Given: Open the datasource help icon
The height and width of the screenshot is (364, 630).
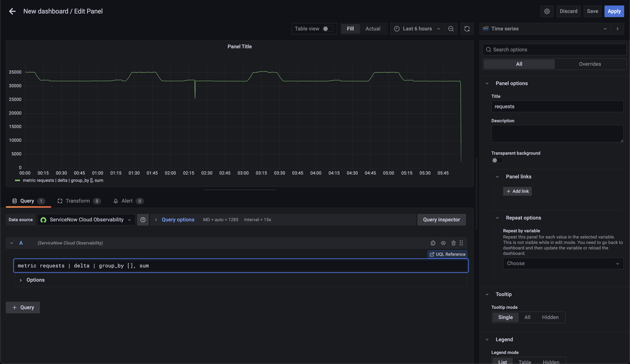Looking at the screenshot, I should click(x=143, y=220).
